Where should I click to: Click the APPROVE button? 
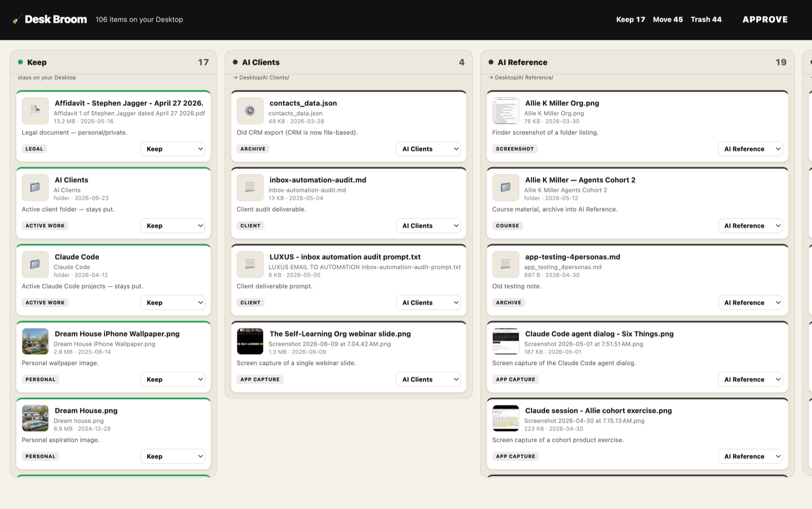(x=765, y=19)
